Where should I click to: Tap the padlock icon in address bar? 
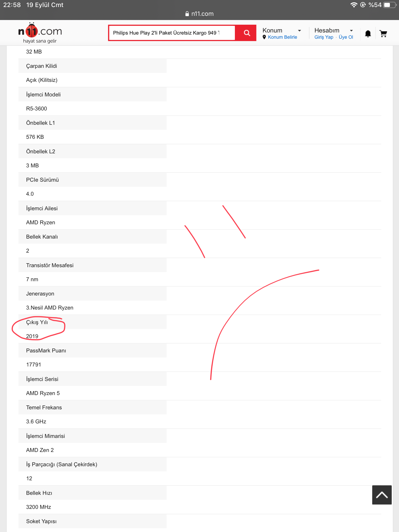click(187, 14)
